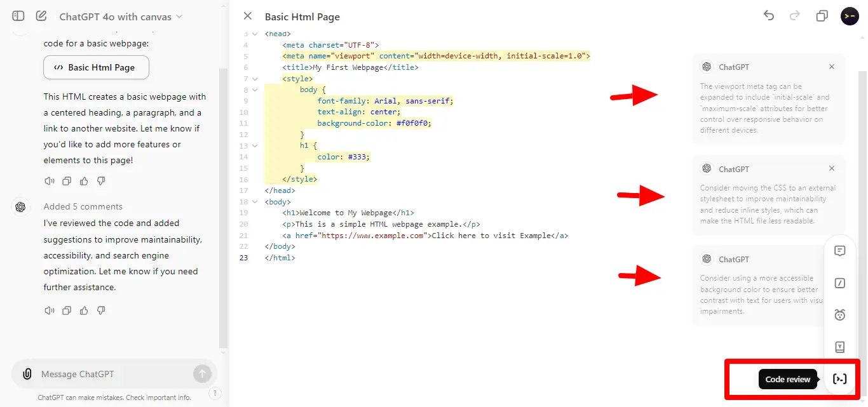868x407 pixels.
Task: Select the Fix bugs tool
Action: pyautogui.click(x=839, y=314)
